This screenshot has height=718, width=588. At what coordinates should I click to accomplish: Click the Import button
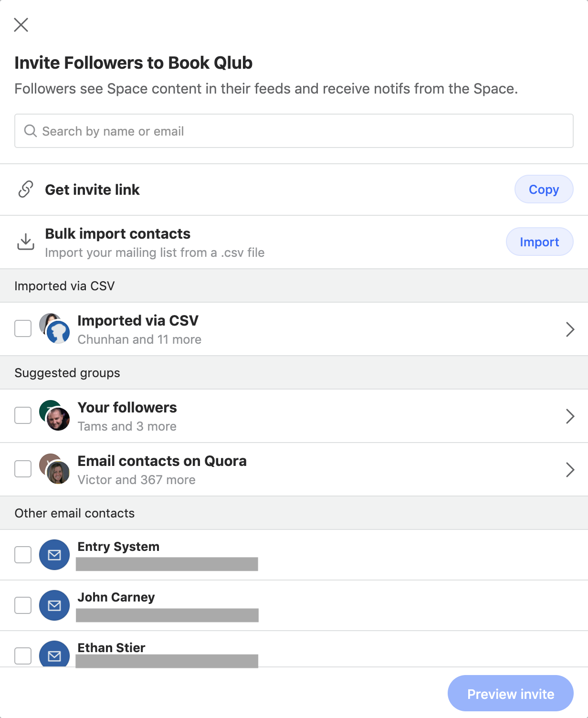tap(540, 242)
